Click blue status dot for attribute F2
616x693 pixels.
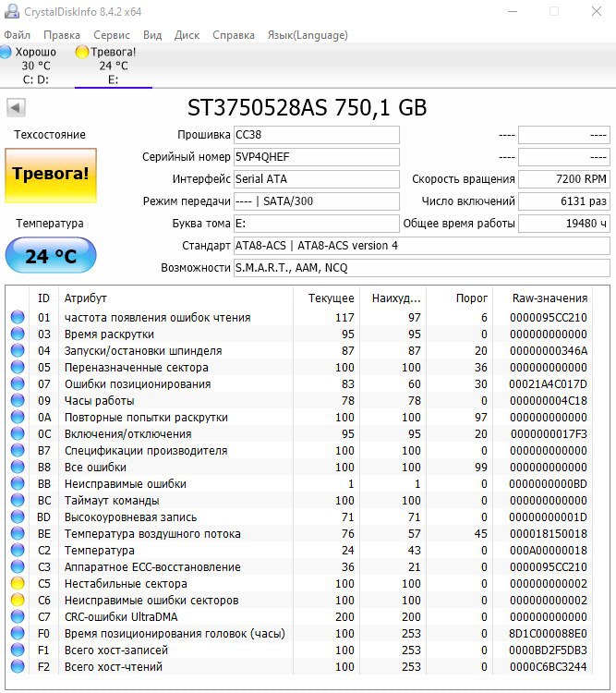(18, 666)
